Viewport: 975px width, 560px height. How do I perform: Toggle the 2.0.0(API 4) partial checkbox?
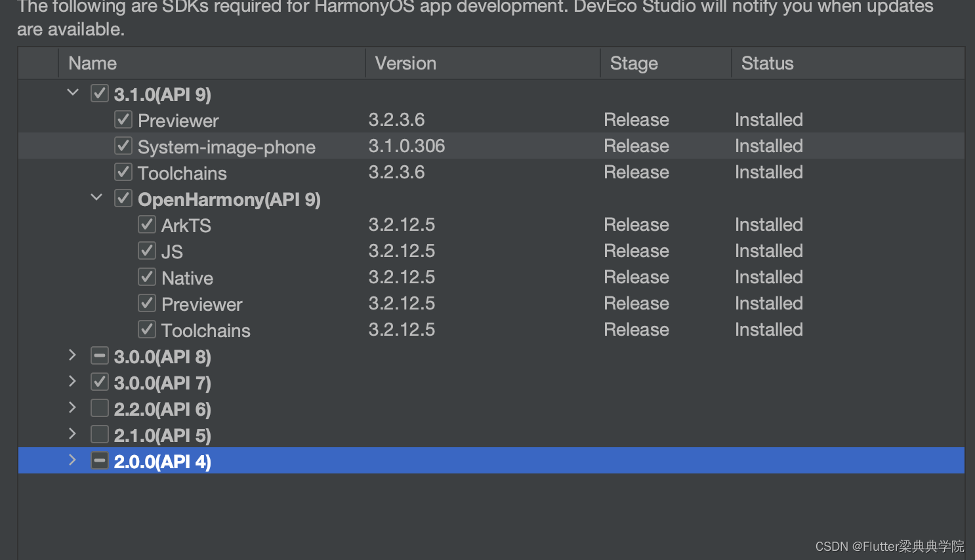(99, 460)
